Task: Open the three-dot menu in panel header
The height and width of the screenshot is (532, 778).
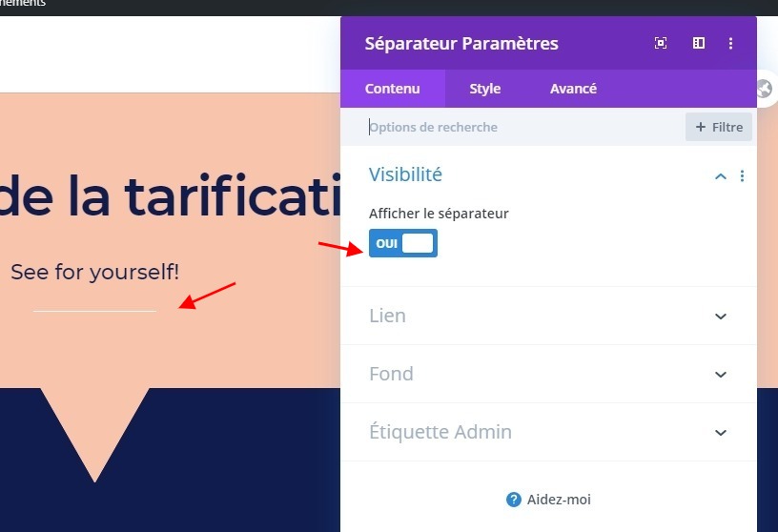Action: pos(730,43)
